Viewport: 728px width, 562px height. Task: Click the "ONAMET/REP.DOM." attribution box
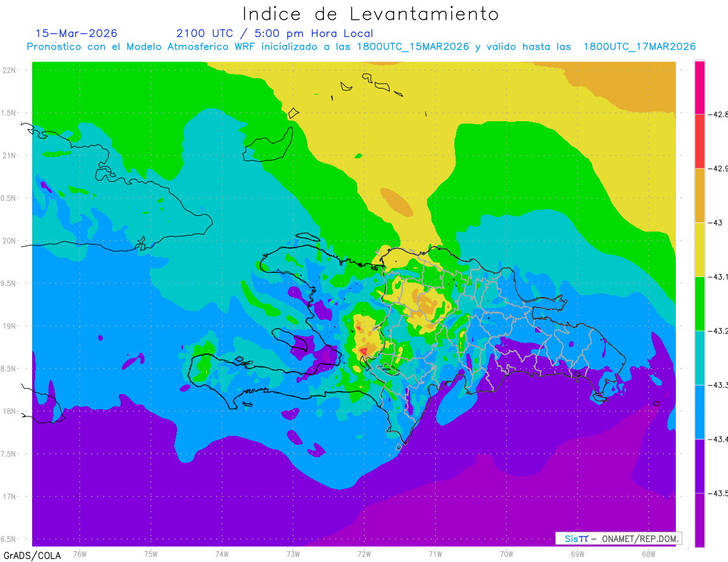tap(619, 538)
